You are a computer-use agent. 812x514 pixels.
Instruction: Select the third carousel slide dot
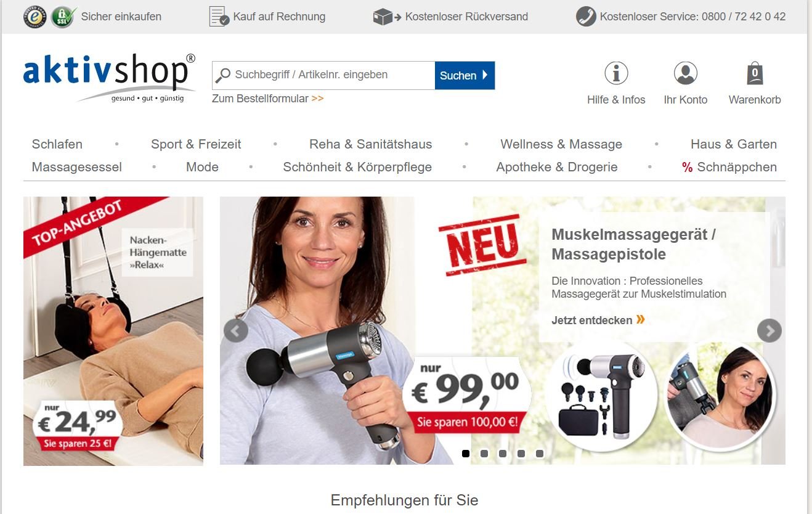(503, 454)
